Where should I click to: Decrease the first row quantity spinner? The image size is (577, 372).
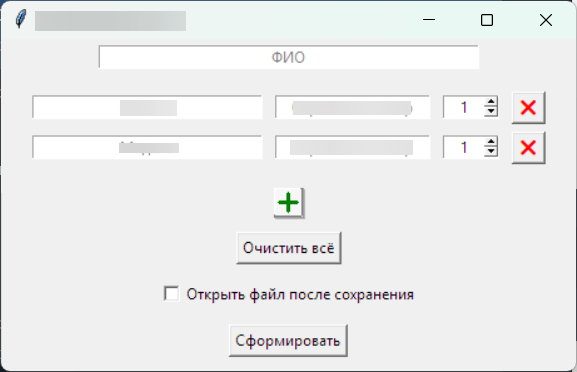[x=491, y=111]
